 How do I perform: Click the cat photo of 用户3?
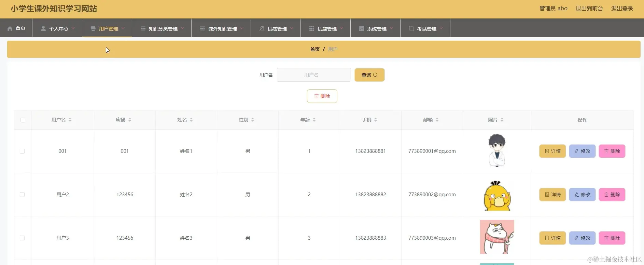coord(497,237)
